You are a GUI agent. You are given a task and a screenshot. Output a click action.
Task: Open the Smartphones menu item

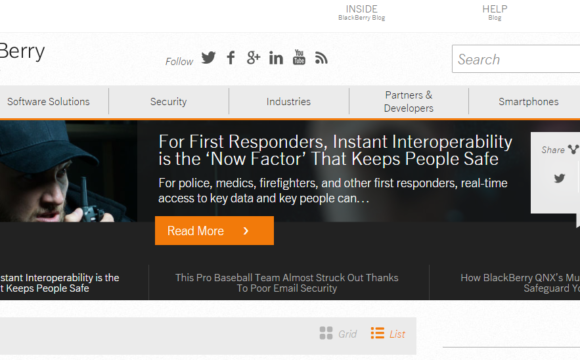[x=528, y=101]
